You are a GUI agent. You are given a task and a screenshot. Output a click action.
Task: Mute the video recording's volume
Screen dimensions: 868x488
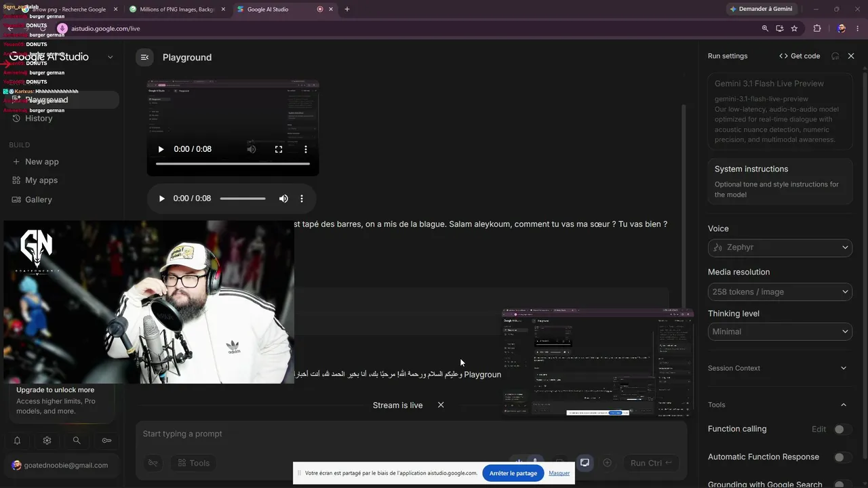(252, 149)
